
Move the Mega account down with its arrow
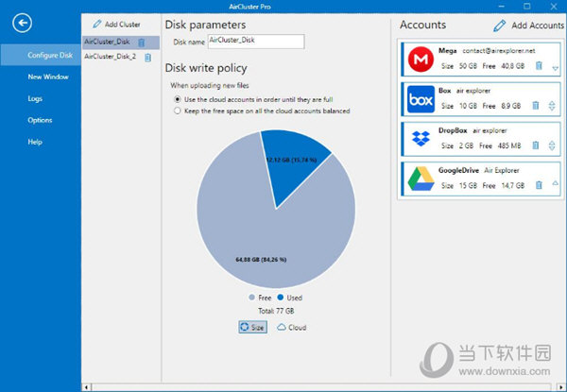(x=556, y=68)
